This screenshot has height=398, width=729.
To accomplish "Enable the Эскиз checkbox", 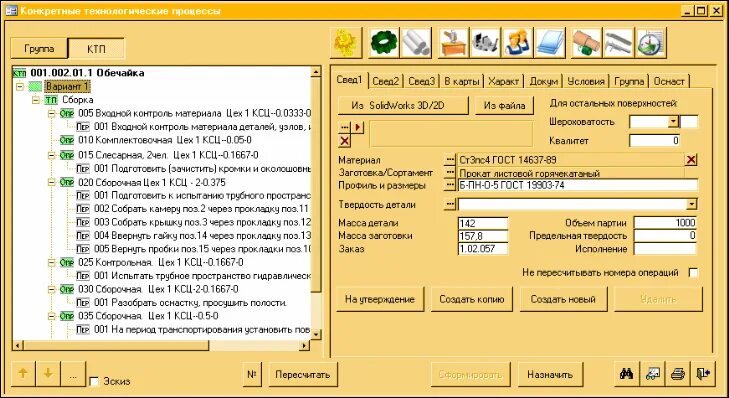I will click(x=94, y=381).
